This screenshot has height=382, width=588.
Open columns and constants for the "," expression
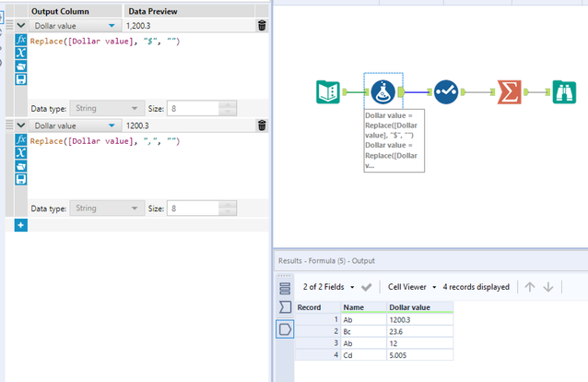(x=21, y=153)
